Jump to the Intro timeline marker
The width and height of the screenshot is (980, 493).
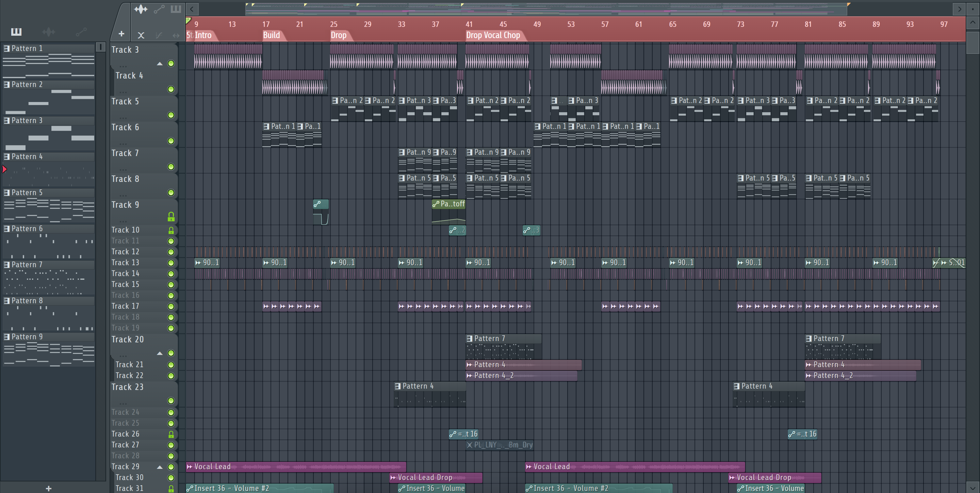(x=203, y=35)
